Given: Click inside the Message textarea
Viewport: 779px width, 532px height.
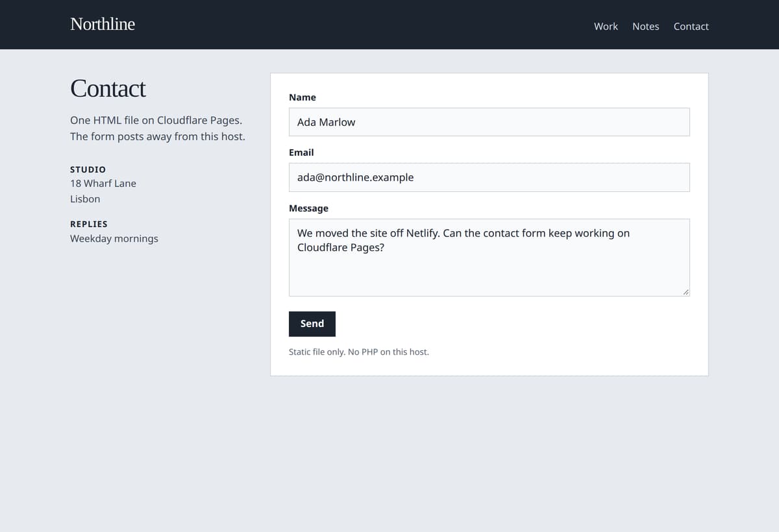Looking at the screenshot, I should 489,258.
